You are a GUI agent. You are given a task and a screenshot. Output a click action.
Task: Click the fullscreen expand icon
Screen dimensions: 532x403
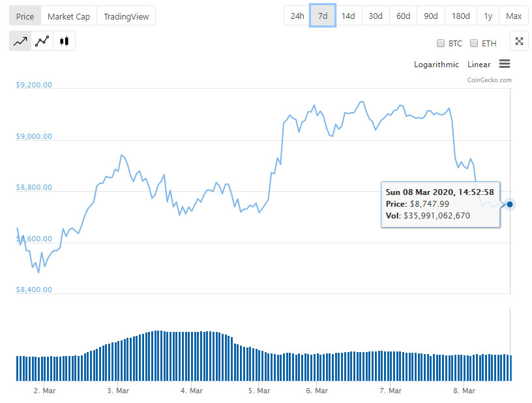[x=519, y=41]
